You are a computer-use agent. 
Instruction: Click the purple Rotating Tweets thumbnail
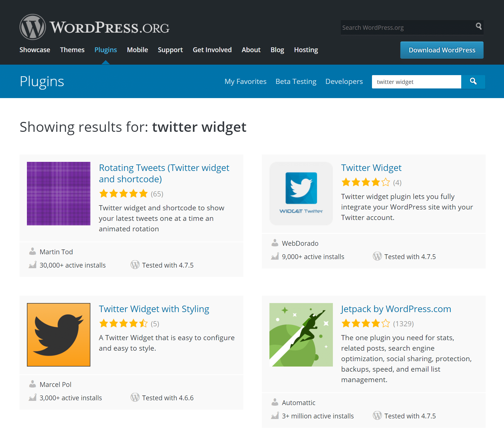[x=58, y=194]
